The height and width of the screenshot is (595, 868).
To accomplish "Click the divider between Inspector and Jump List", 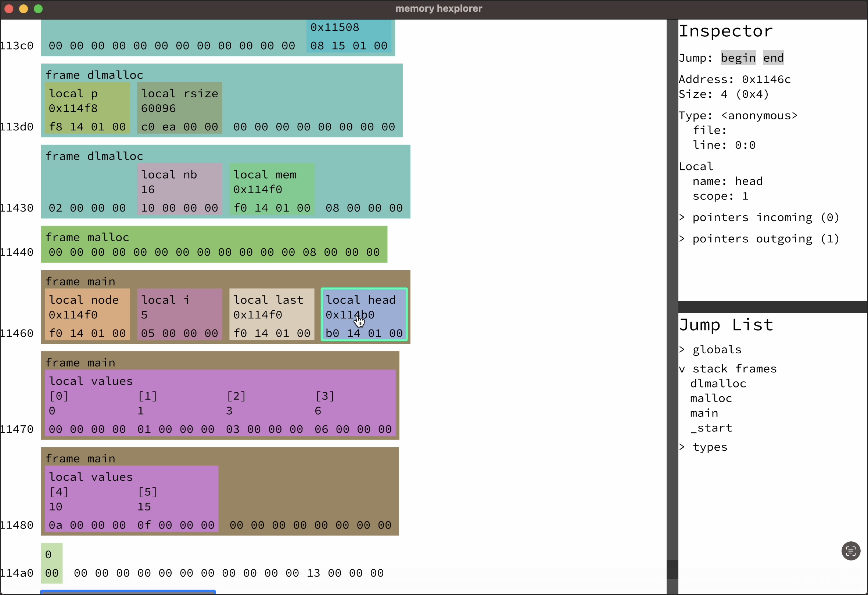I will click(772, 307).
